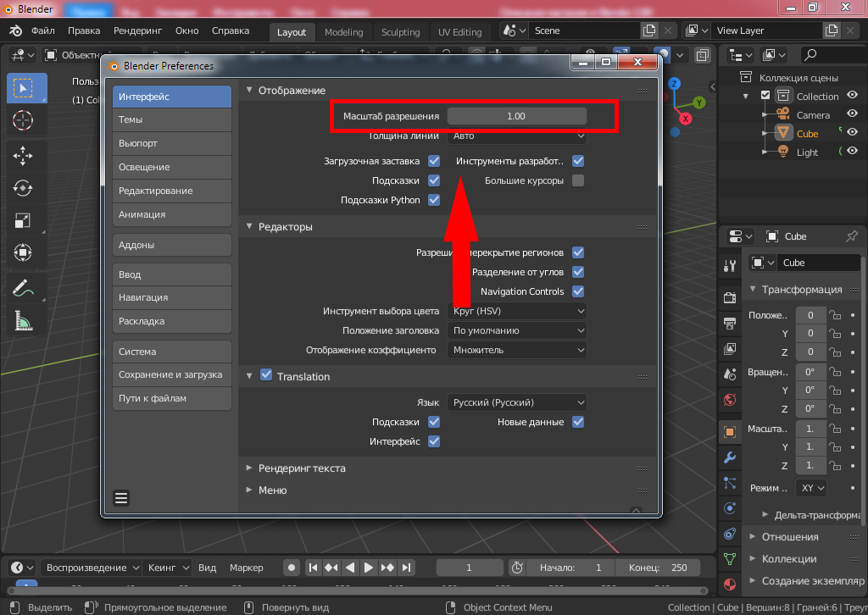Screen dimensions: 868x615
Task: Select the Move tool in the left toolbar
Action: pos(23,155)
